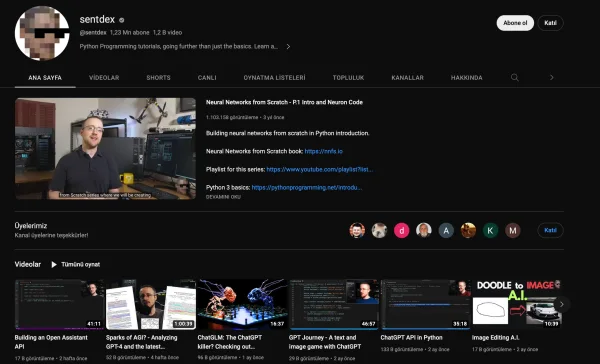
Task: Click the @sentdex handle text
Action: (x=93, y=33)
